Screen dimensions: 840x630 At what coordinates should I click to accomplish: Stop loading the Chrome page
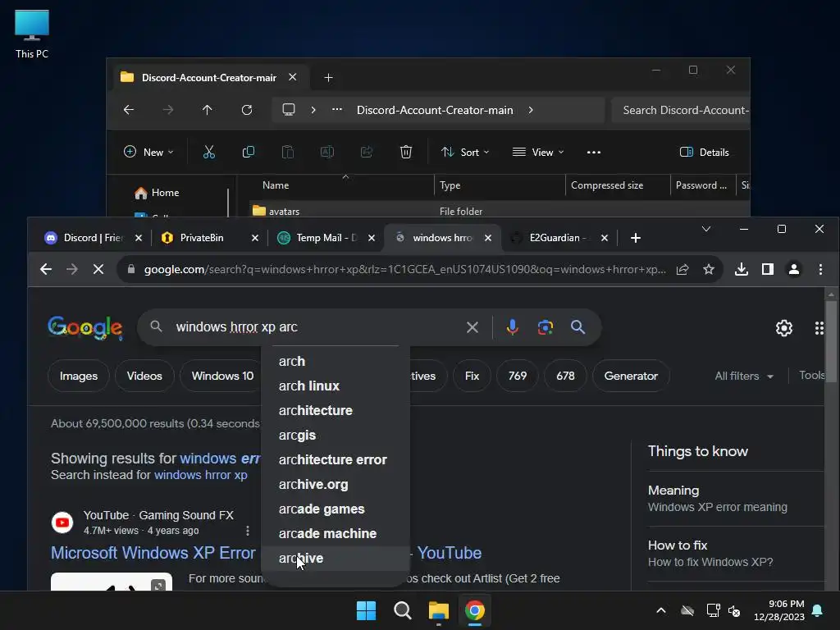click(x=98, y=269)
